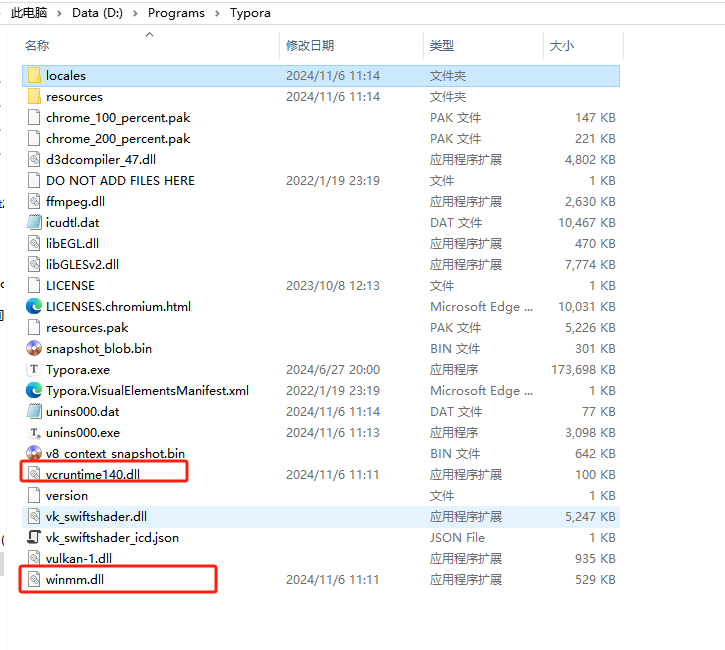
Task: Click Typora in the address bar
Action: 250,13
